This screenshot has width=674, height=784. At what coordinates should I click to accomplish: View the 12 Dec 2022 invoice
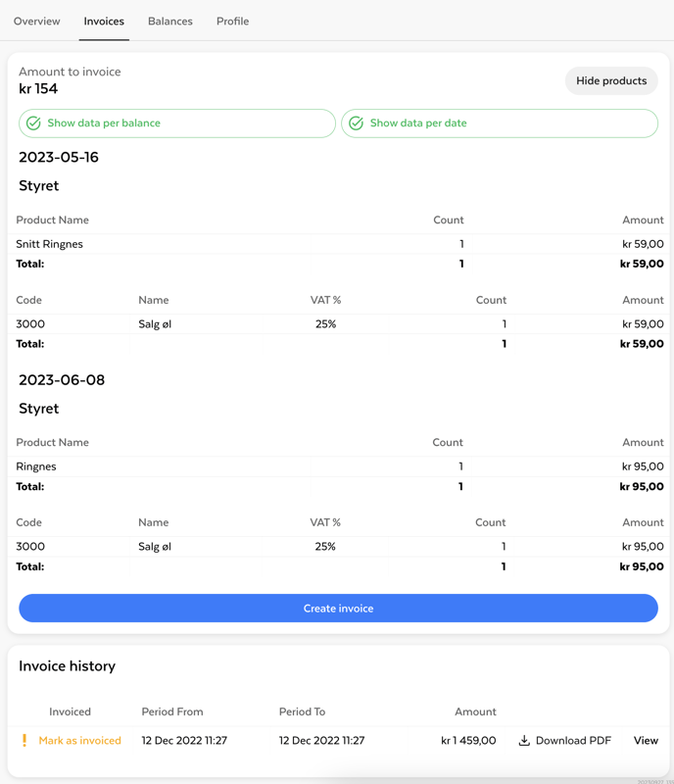pos(646,741)
